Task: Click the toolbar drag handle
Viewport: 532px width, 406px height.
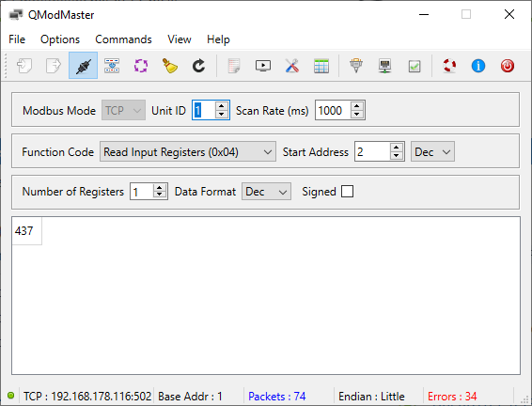Action: point(6,66)
